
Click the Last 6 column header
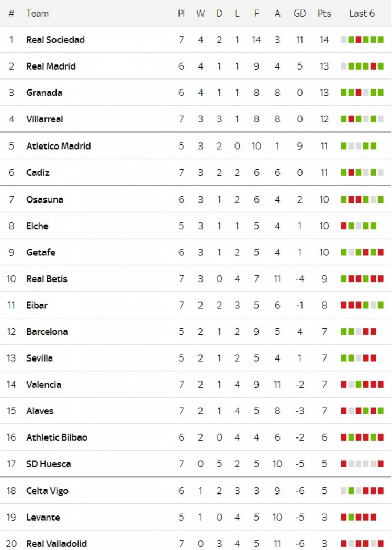362,13
